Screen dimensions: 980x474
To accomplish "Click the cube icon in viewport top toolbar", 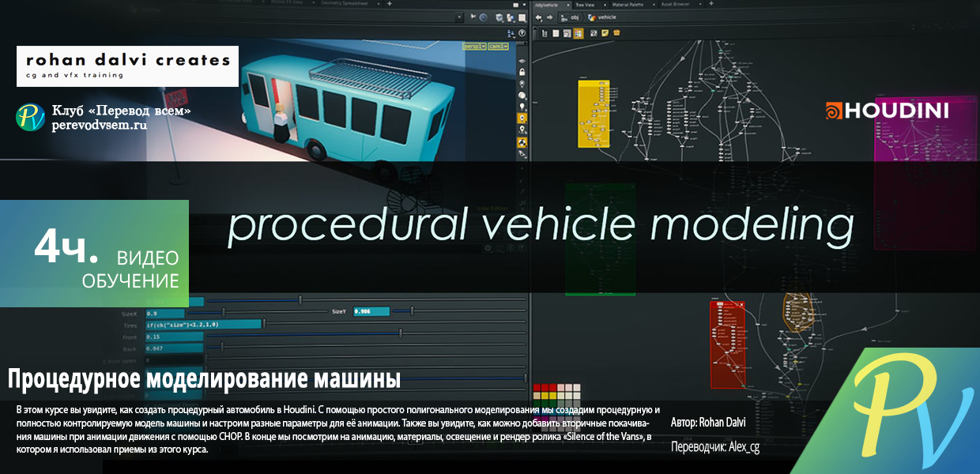I will tap(499, 17).
